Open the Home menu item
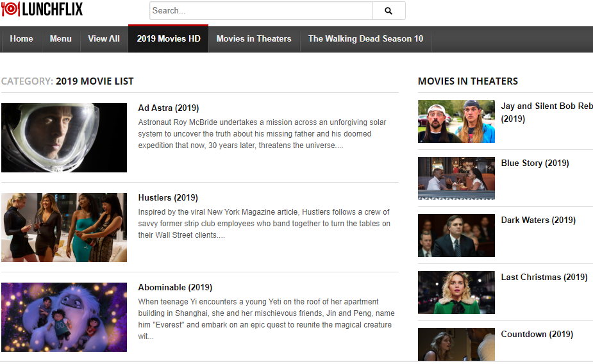Screen dimensions: 593x364 tap(22, 39)
